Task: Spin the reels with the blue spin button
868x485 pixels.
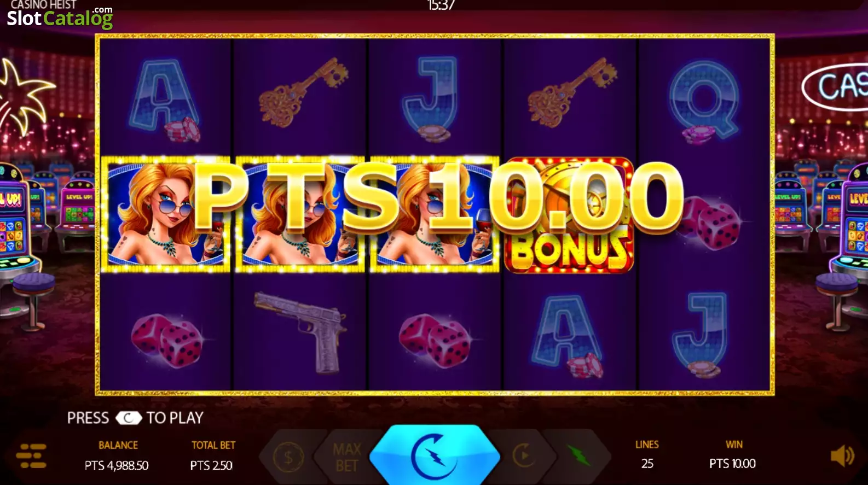Action: [x=435, y=455]
